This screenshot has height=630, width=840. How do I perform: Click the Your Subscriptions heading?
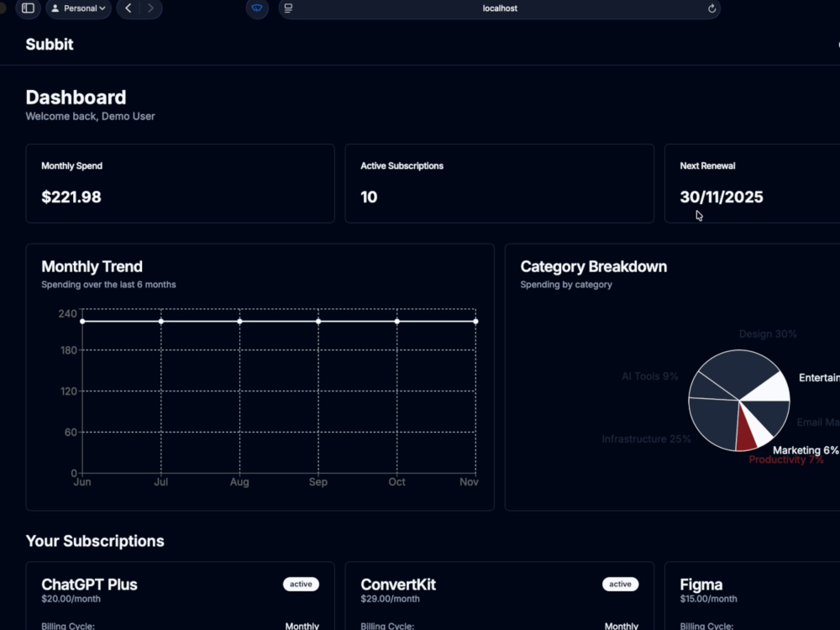coord(95,541)
